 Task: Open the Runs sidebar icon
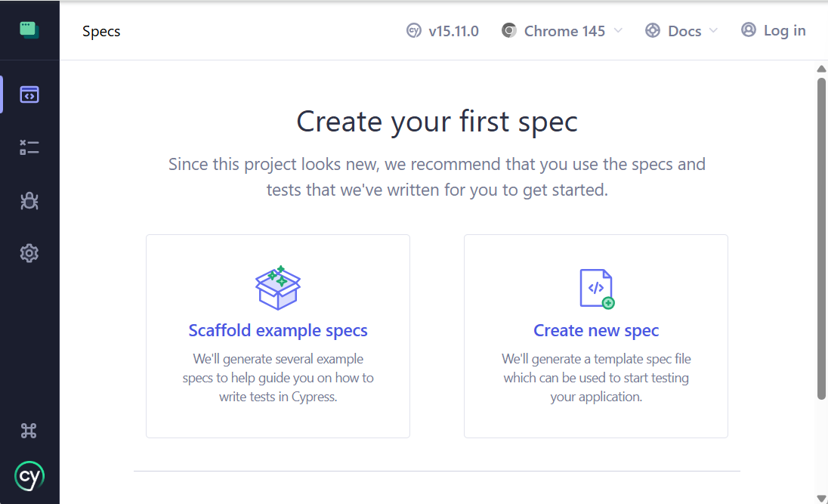click(29, 147)
